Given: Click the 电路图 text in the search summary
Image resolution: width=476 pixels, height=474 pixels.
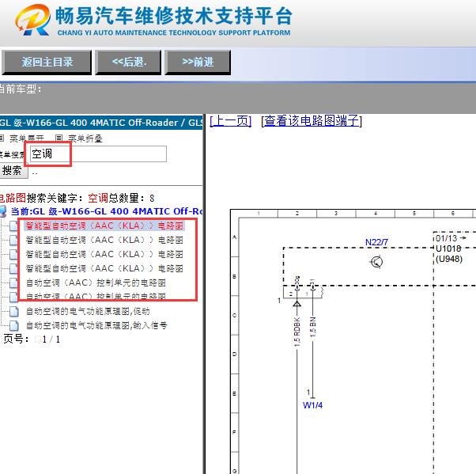Looking at the screenshot, I should (x=13, y=198).
